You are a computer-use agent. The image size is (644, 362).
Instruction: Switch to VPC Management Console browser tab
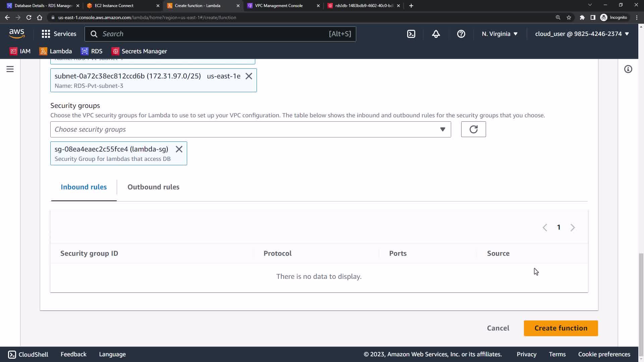279,6
